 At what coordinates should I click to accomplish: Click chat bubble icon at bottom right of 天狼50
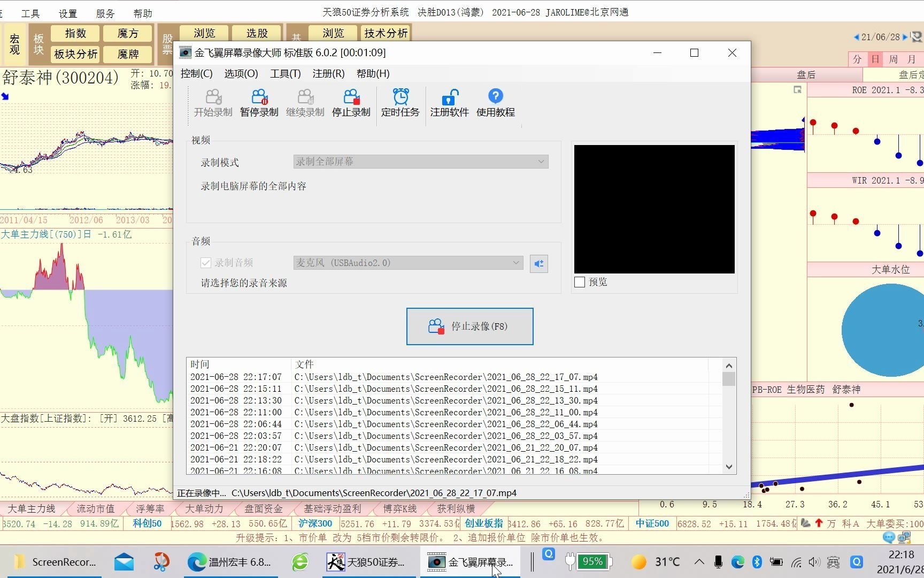889,537
